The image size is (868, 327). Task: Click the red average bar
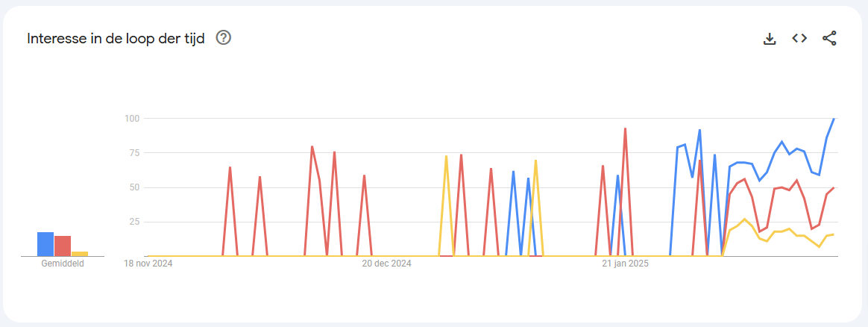coord(63,246)
